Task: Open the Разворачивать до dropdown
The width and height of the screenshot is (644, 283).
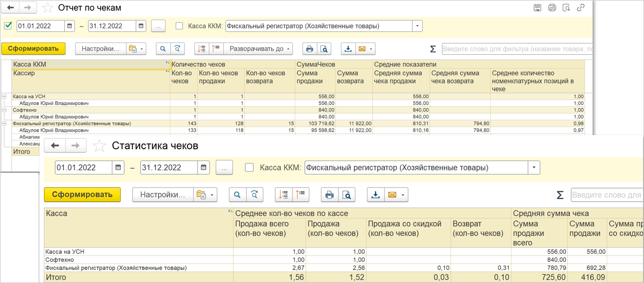Action: tap(258, 49)
